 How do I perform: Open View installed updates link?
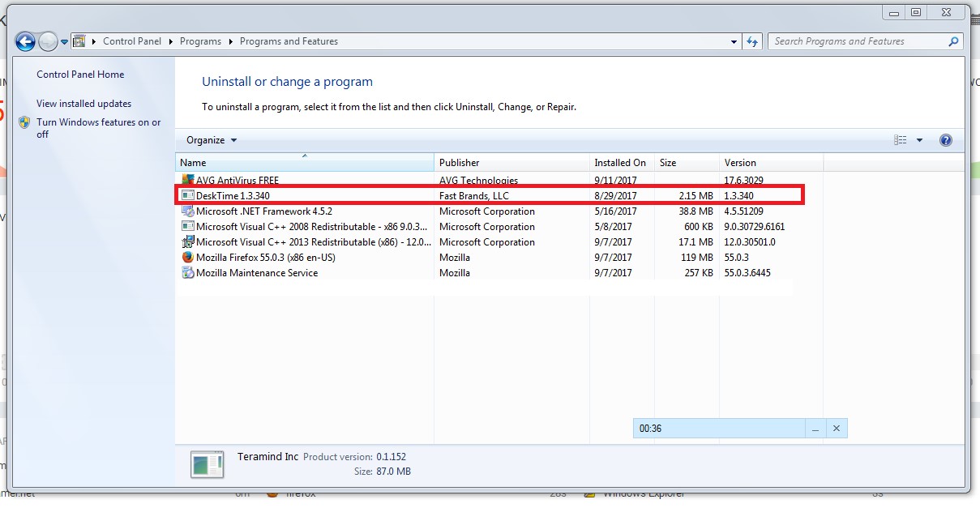(x=83, y=104)
